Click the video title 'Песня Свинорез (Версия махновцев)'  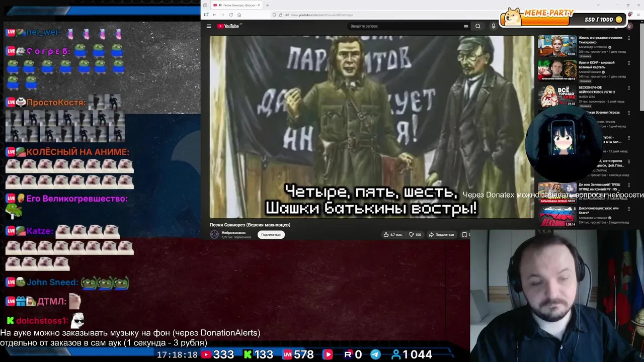click(250, 225)
